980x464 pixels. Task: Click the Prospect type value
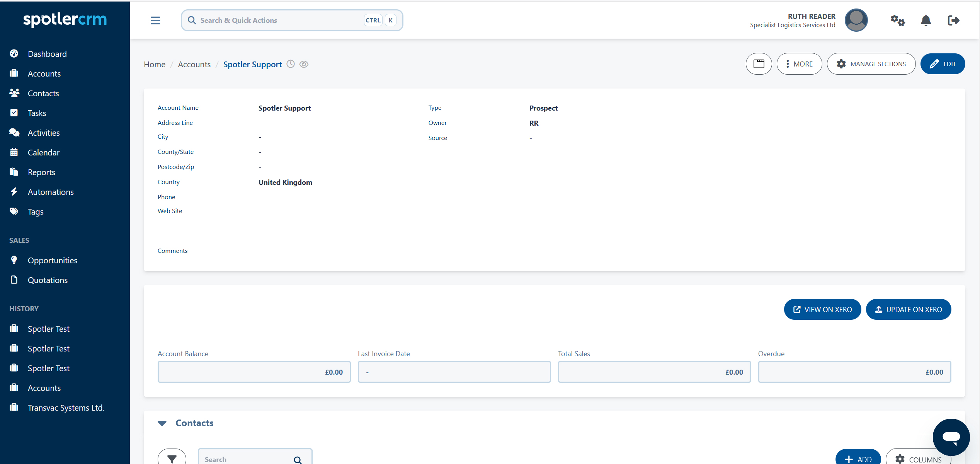coord(543,108)
